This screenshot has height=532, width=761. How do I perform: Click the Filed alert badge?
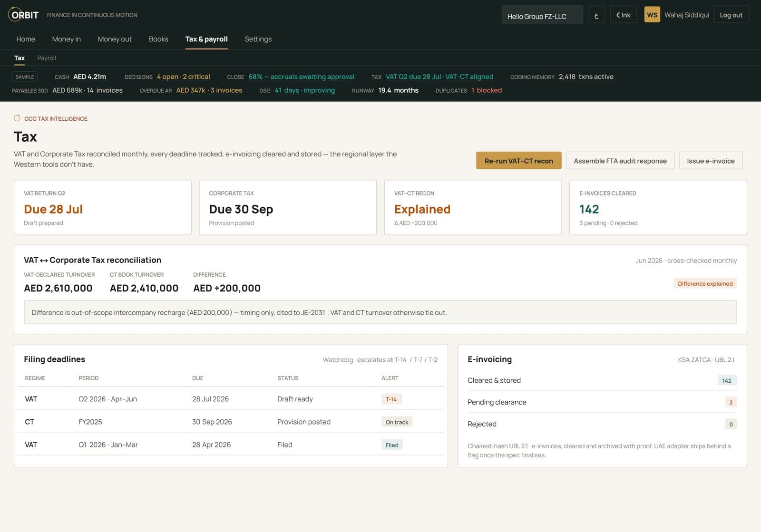(392, 445)
